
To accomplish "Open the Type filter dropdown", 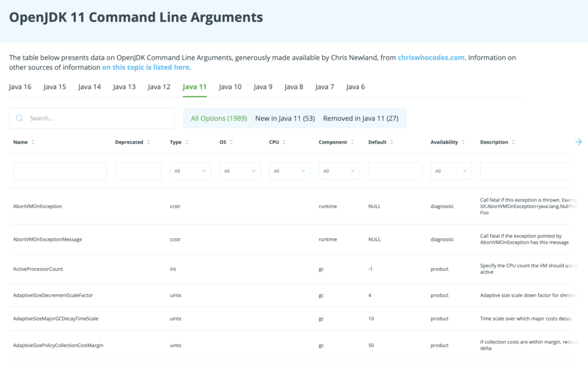I will (x=191, y=171).
